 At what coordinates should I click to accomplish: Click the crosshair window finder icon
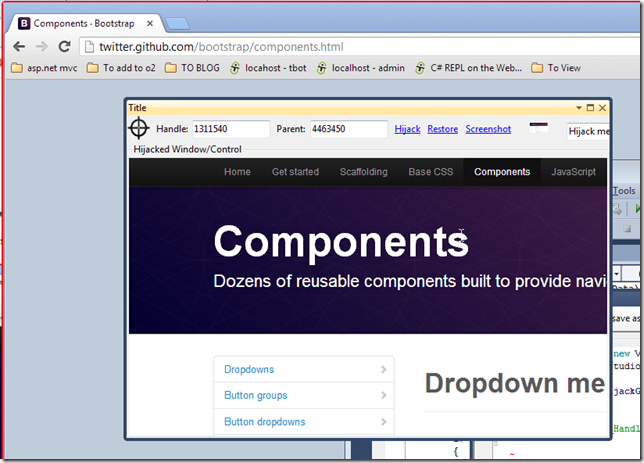tap(138, 128)
